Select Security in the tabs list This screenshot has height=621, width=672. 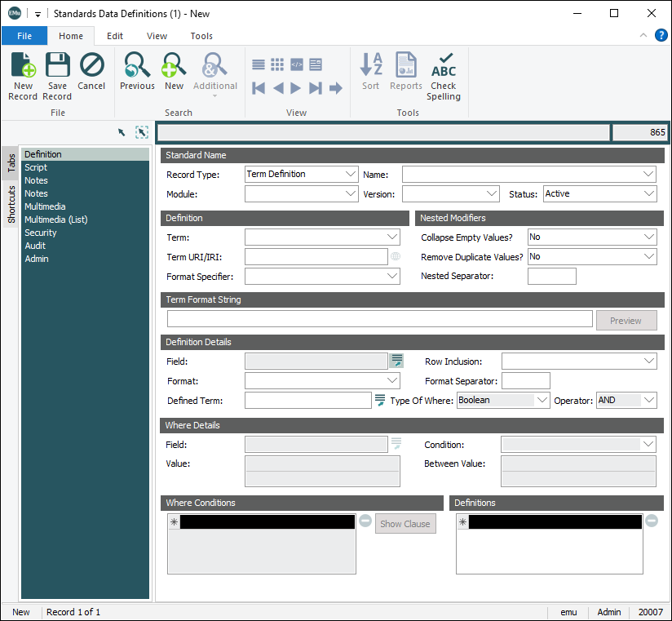(x=41, y=233)
